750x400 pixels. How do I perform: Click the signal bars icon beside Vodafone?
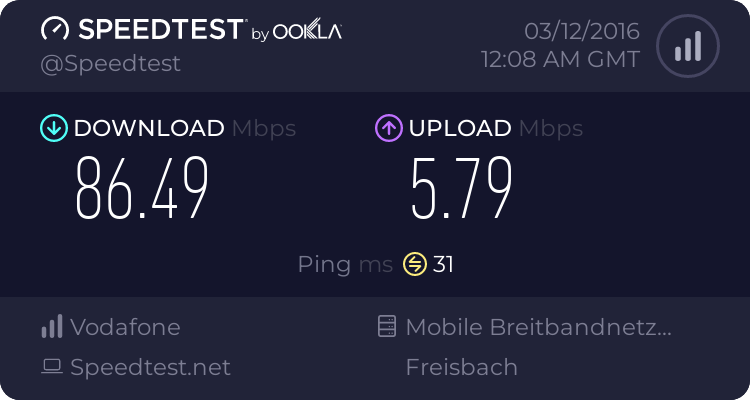click(x=52, y=326)
